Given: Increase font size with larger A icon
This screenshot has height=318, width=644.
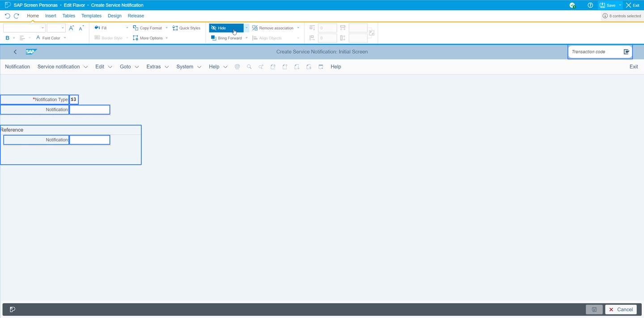Looking at the screenshot, I should click(72, 28).
